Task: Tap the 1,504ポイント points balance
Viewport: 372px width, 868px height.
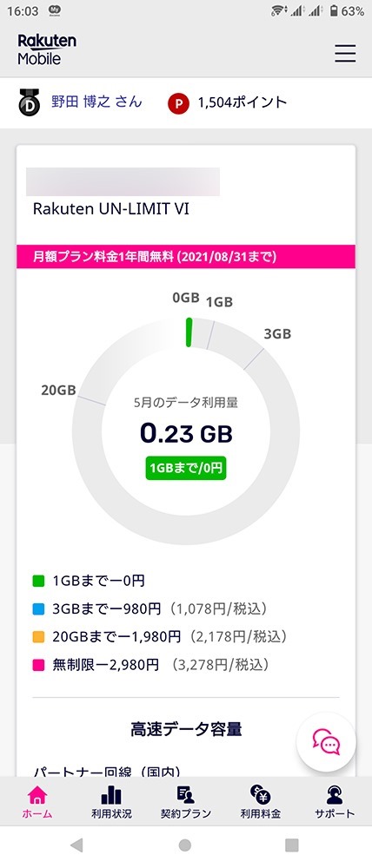Action: [x=242, y=102]
